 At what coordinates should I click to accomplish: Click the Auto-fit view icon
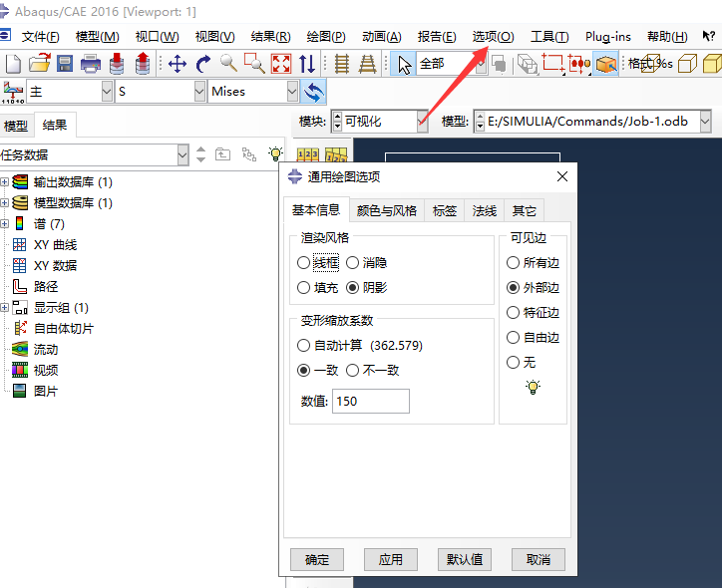(281, 64)
